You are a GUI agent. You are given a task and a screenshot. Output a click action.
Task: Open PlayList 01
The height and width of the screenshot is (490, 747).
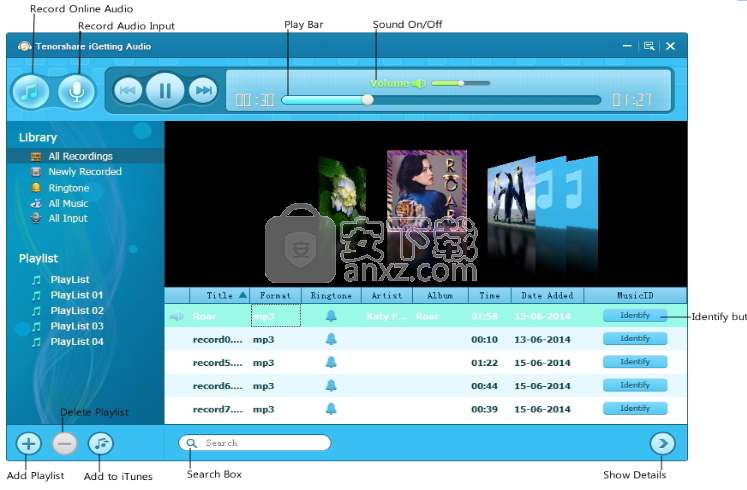coord(77,295)
